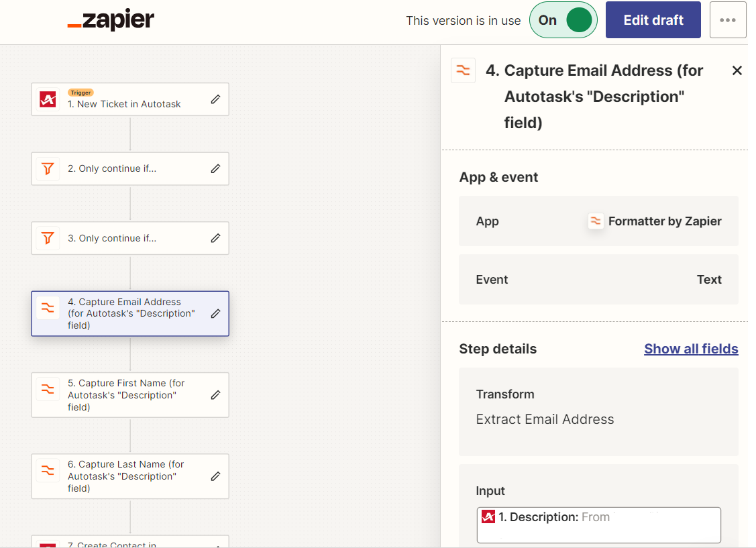Open the three-dots more options menu
Screen dimensions: 756x548
coord(728,19)
